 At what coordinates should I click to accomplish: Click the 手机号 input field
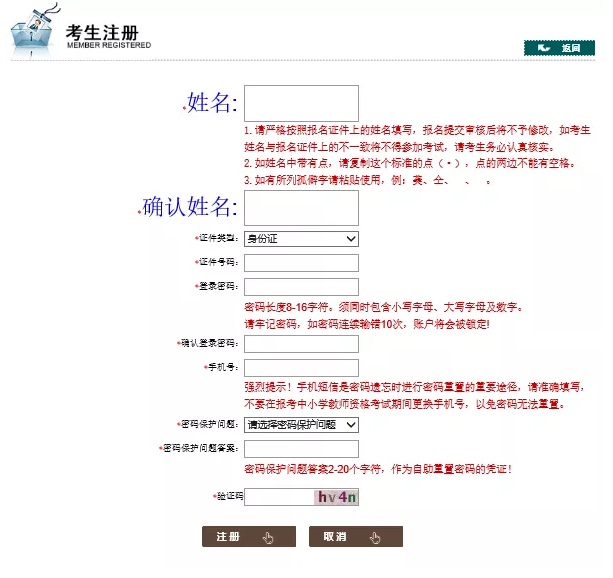[301, 368]
